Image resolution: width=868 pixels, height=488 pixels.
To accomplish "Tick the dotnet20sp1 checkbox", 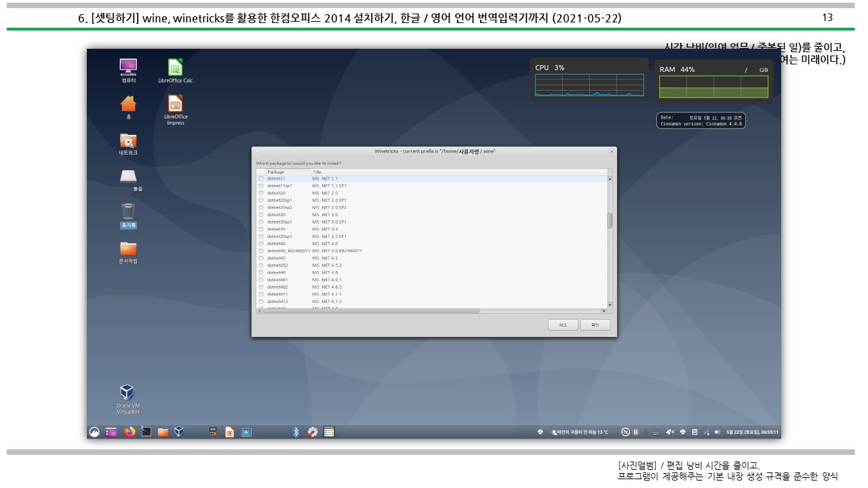I will [261, 200].
